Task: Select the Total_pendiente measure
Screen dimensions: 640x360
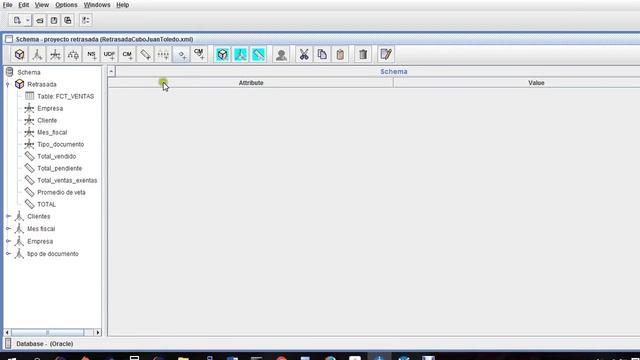Action: click(x=59, y=168)
